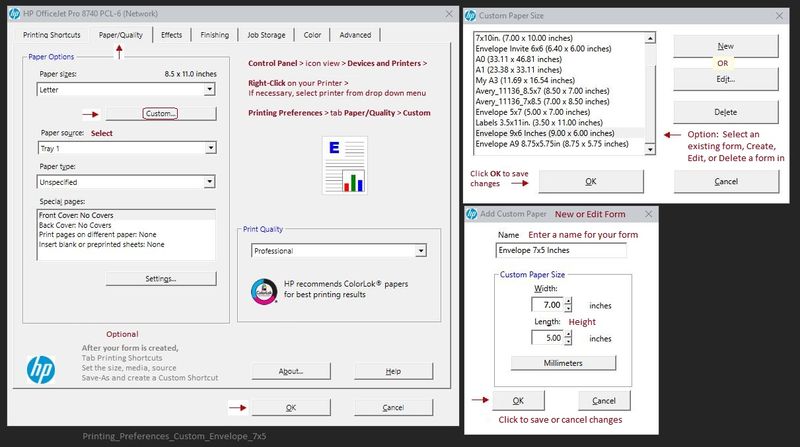800x447 pixels.
Task: Click the About... button
Action: click(291, 371)
